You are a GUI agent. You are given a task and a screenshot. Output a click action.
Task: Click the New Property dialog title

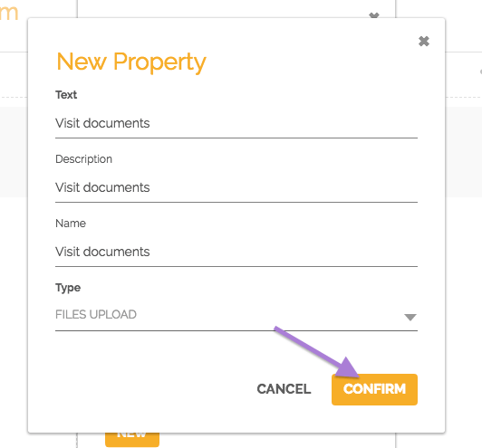(x=131, y=62)
